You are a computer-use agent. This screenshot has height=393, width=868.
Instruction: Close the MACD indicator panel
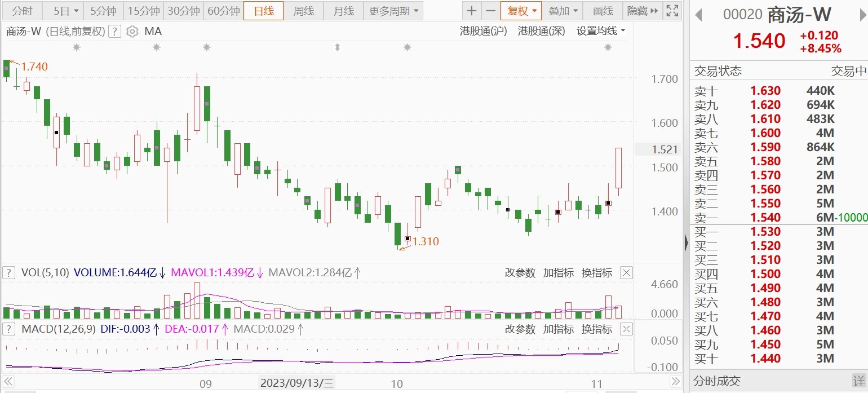[x=626, y=329]
